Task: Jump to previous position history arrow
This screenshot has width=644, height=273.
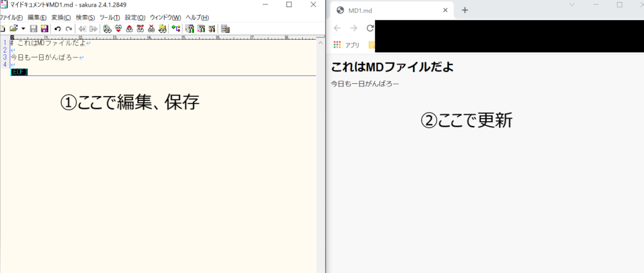Action: coord(83,28)
